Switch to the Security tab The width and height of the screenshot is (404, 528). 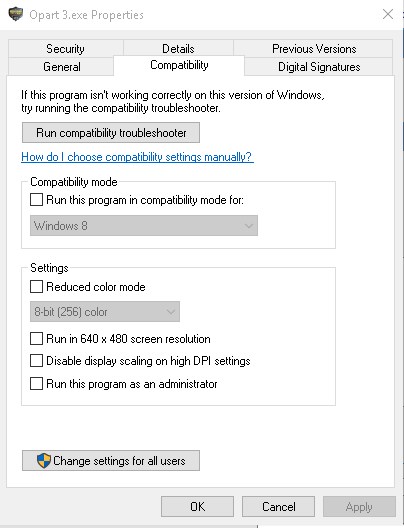[x=65, y=48]
